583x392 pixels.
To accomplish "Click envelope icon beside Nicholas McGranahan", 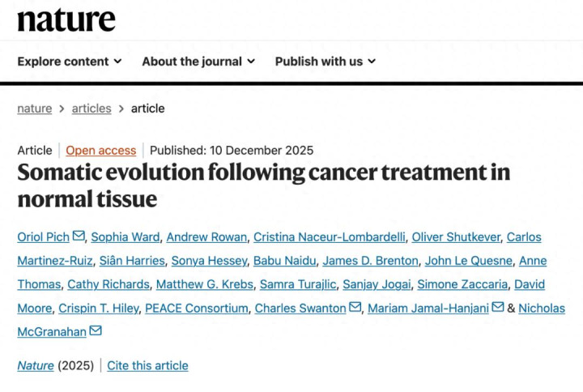I will pos(96,331).
